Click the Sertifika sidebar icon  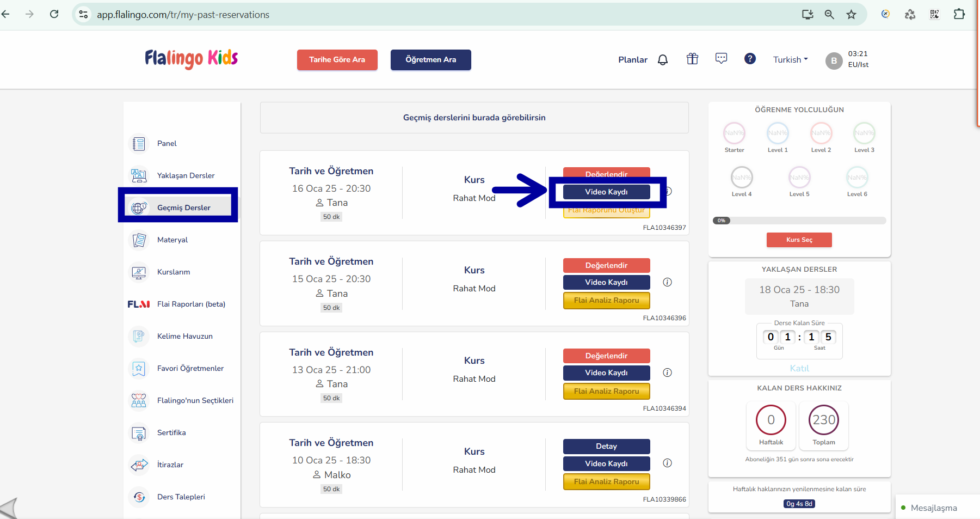[139, 432]
